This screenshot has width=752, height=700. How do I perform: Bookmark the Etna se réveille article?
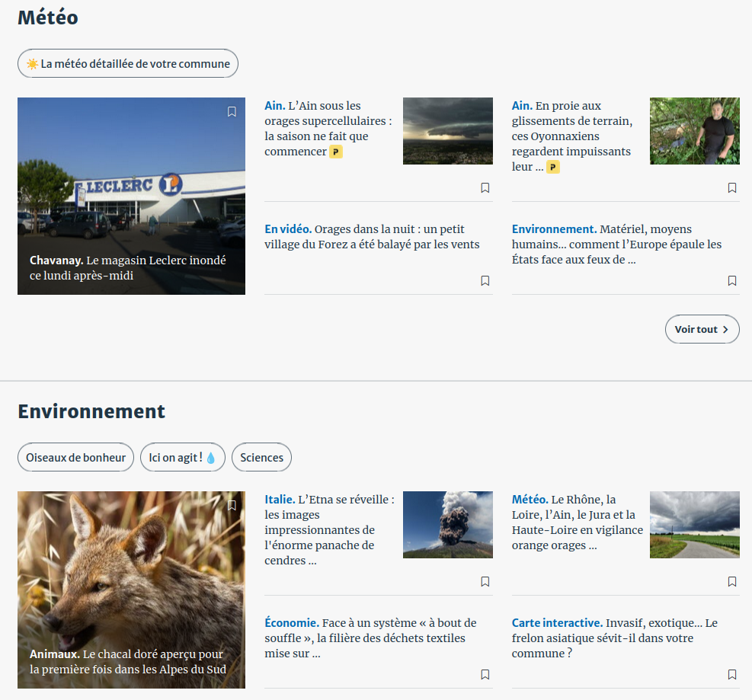(x=485, y=582)
